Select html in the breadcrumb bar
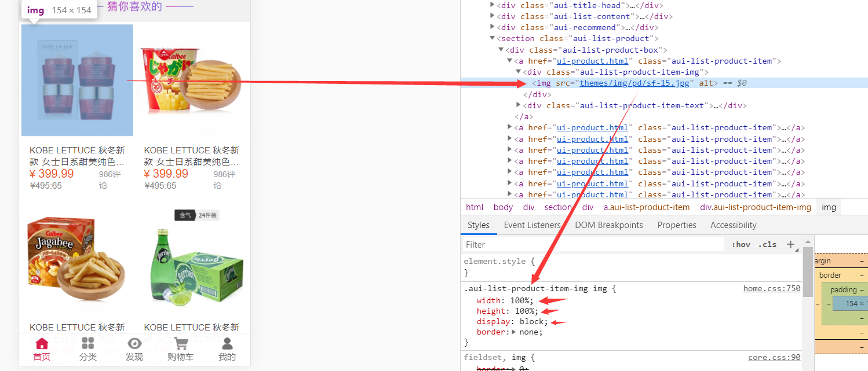Viewport: 868px width, 371px height. (475, 207)
